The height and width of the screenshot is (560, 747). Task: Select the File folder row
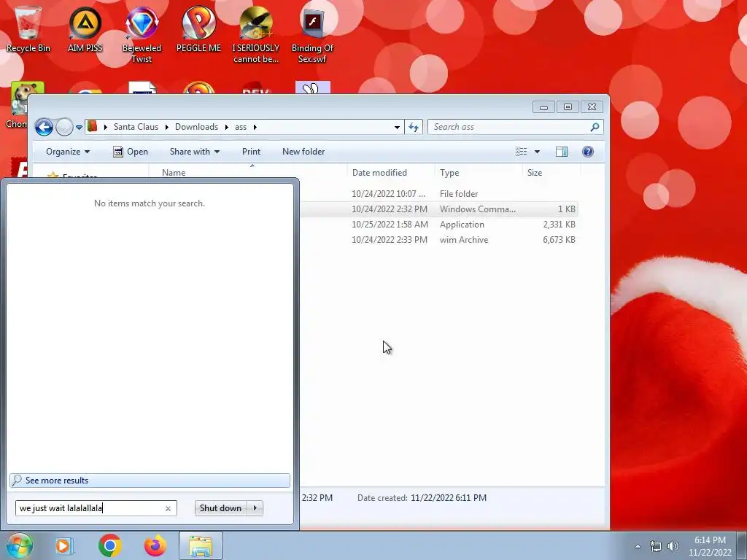pyautogui.click(x=438, y=194)
